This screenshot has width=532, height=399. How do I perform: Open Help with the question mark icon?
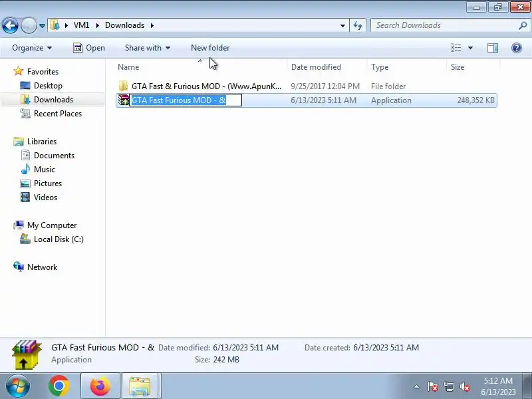click(x=517, y=48)
